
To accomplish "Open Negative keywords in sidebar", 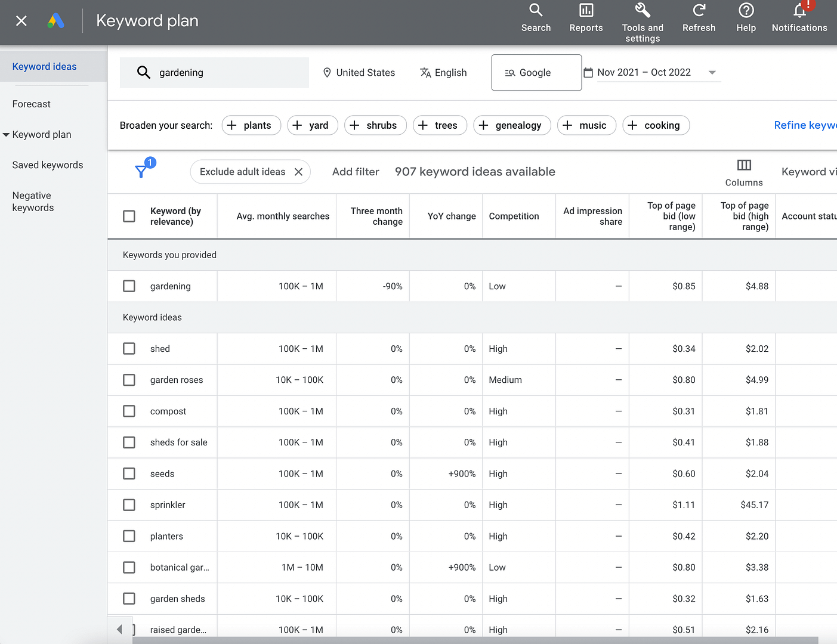I will (33, 202).
